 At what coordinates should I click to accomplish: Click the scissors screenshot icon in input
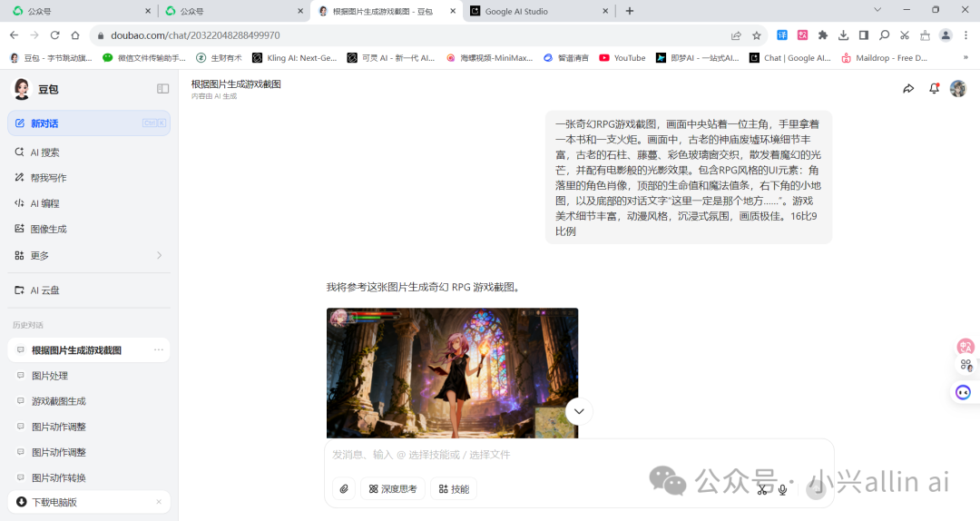pos(762,490)
